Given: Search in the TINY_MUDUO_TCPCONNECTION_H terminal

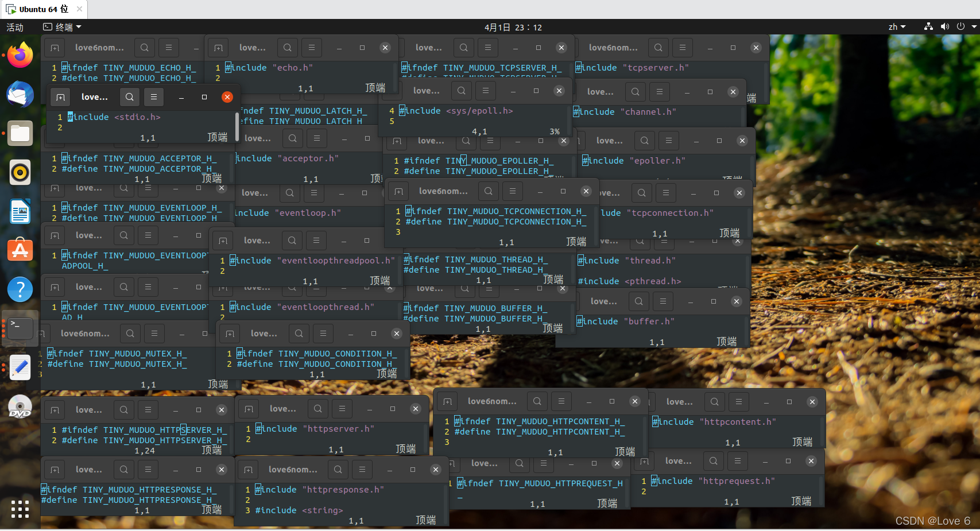Looking at the screenshot, I should [489, 191].
